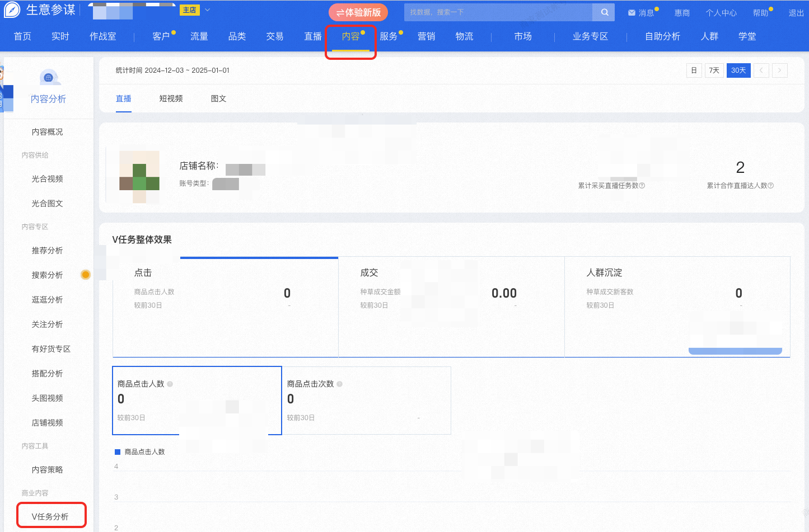This screenshot has width=809, height=532.
Task: Expand the 主店 shop dropdown arrow
Action: click(x=207, y=10)
